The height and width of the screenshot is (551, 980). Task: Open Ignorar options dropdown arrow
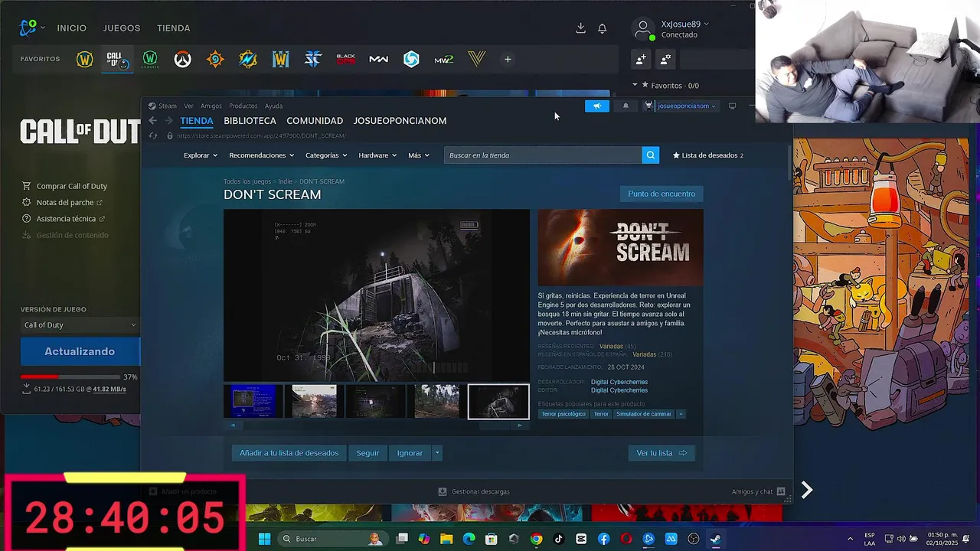(437, 453)
